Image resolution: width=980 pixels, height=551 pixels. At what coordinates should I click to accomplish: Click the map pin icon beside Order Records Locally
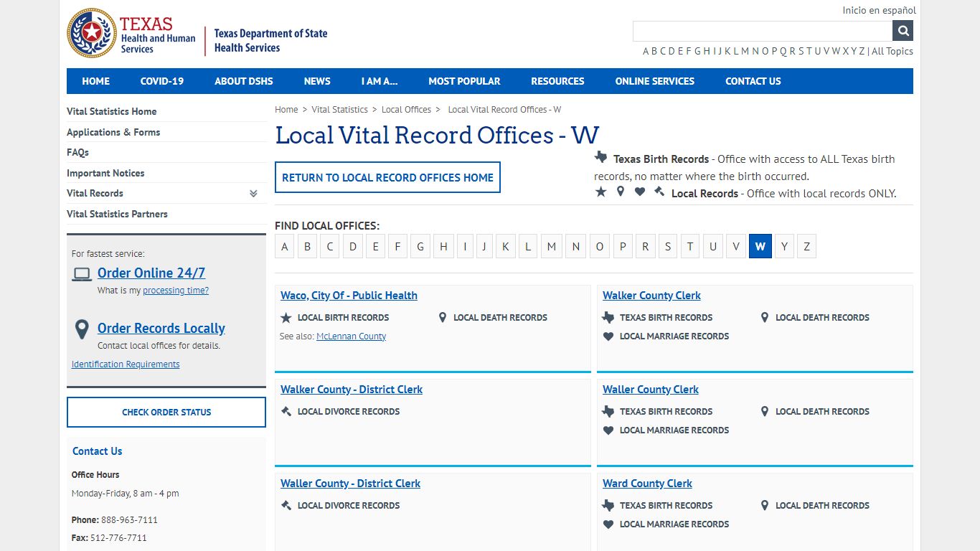(82, 330)
